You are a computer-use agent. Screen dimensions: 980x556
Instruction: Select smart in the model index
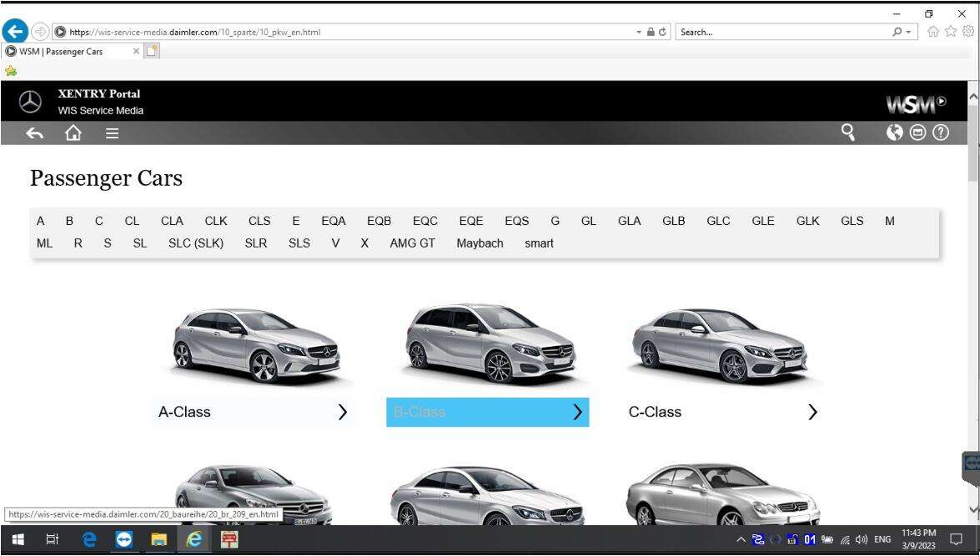(x=540, y=243)
